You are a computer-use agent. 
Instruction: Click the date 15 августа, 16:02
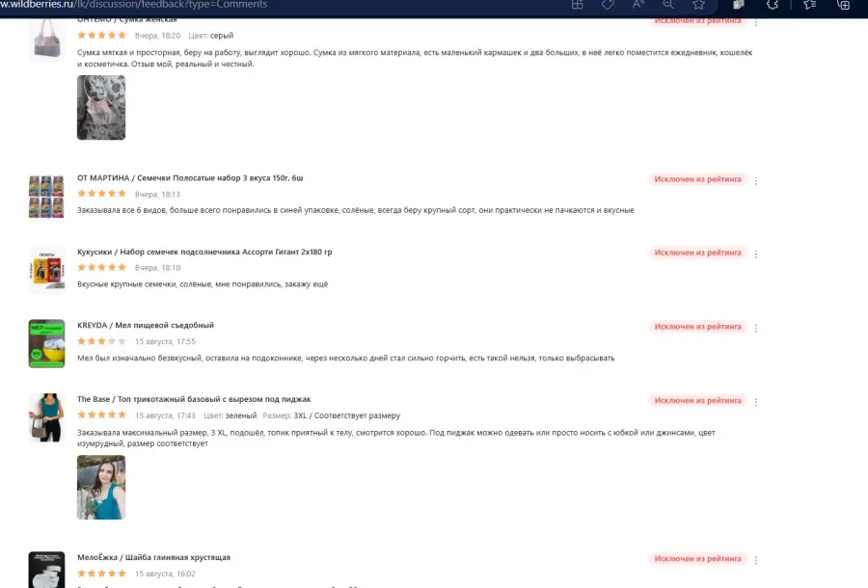pos(166,575)
